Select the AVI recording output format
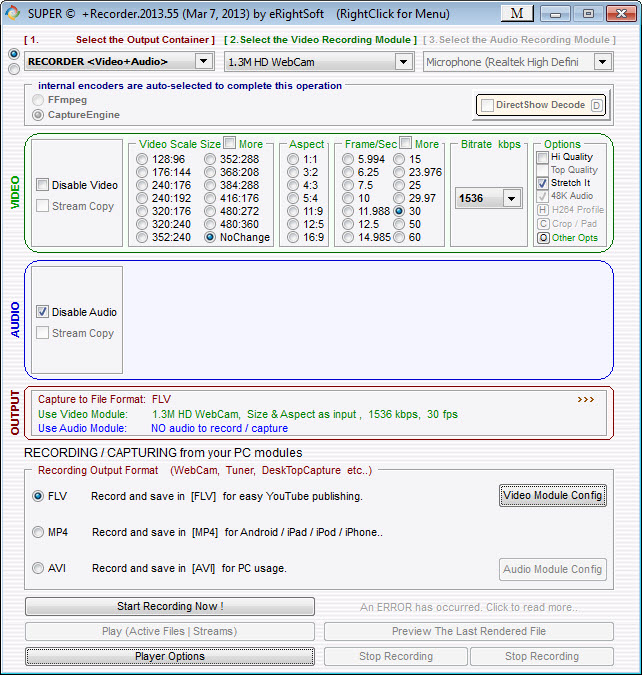The image size is (642, 675). [x=38, y=568]
